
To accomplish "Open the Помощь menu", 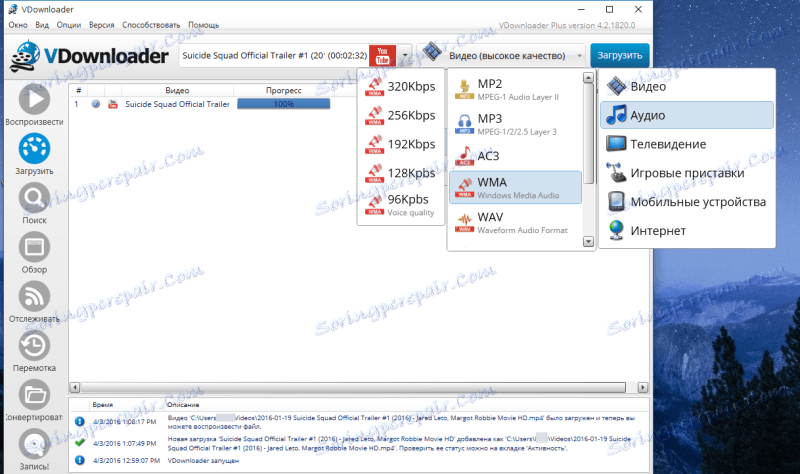I will point(204,24).
